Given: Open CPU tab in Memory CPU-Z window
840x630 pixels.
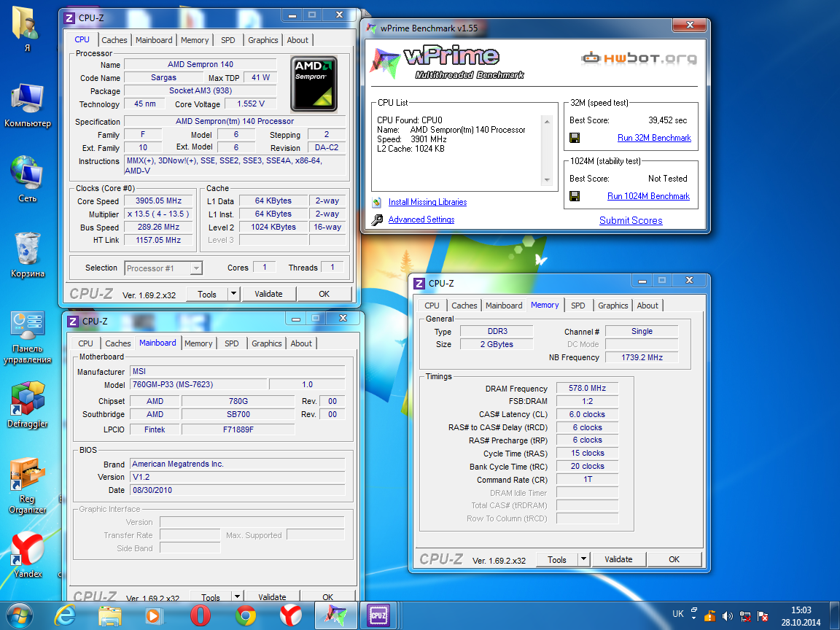Looking at the screenshot, I should (x=432, y=306).
